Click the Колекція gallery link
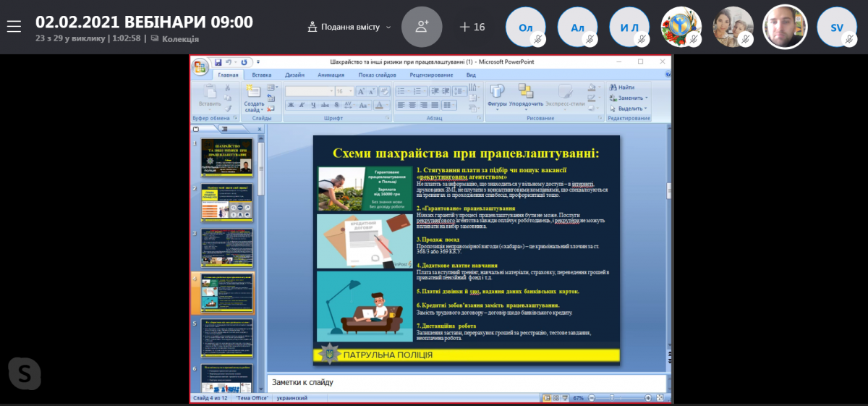This screenshot has width=868, height=406. pyautogui.click(x=180, y=39)
